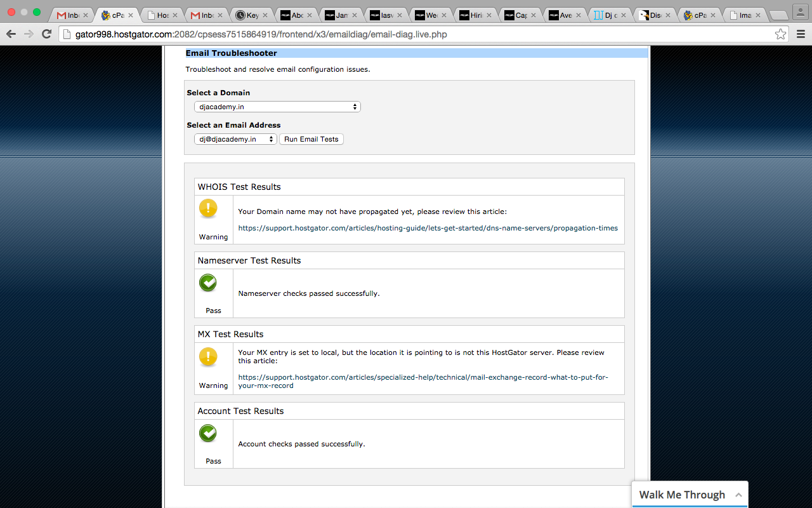The height and width of the screenshot is (508, 812).
Task: Click the Run Email Tests button
Action: coord(311,139)
